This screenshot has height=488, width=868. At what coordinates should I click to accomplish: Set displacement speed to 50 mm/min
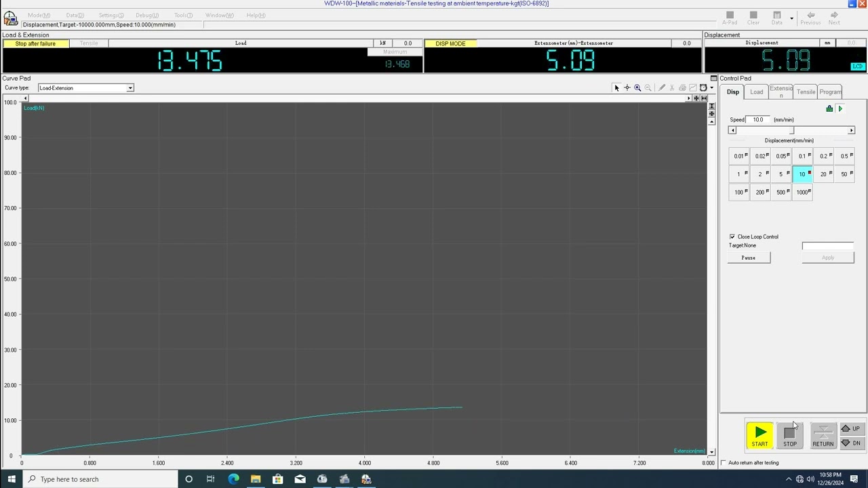[x=844, y=174]
